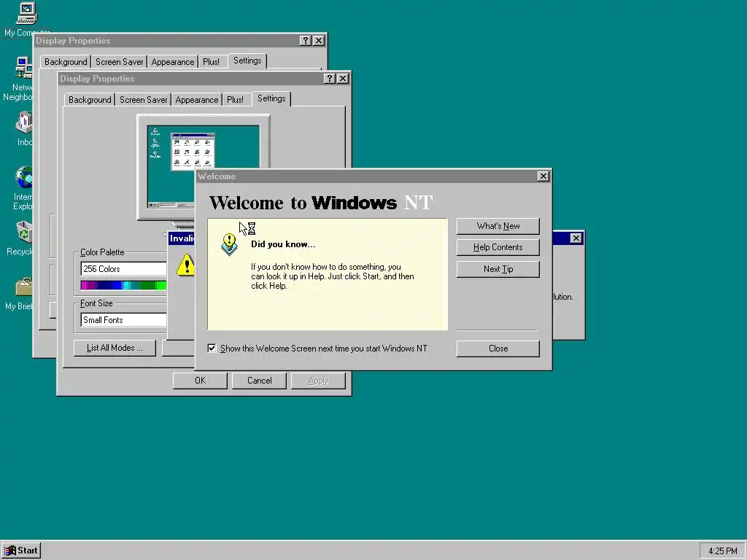This screenshot has height=560, width=747.
Task: Select Screen Saver tab in rear Display Properties
Action: 119,62
